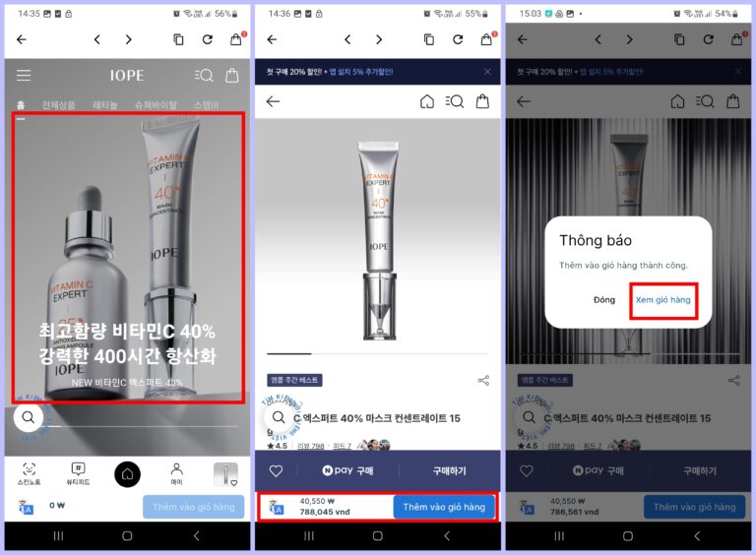This screenshot has height=555, width=756.
Task: Click Xem giỏ hàng in the notification dialog
Action: pyautogui.click(x=662, y=299)
